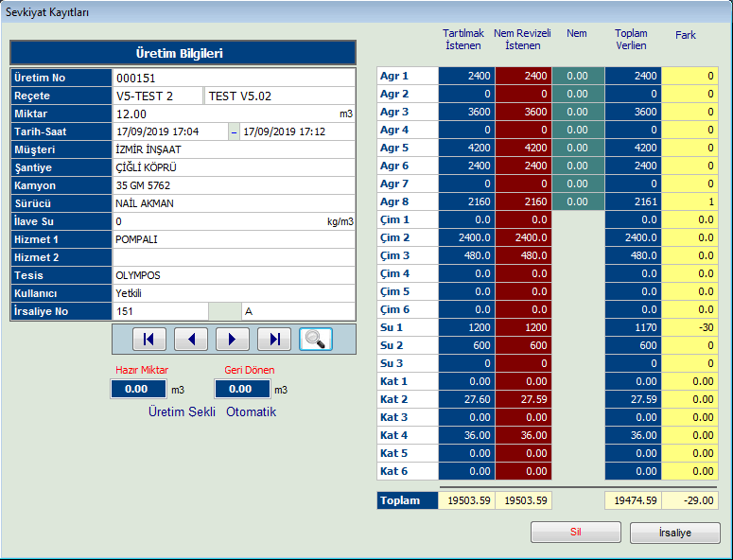This screenshot has width=733, height=560.
Task: Jump to the last production record
Action: [274, 339]
